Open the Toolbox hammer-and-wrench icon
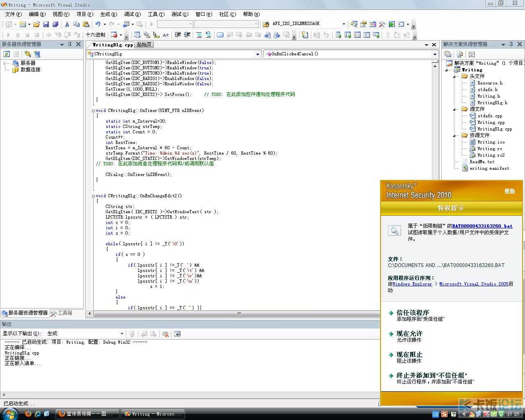Screen dimensions: 525x420 point(382,24)
